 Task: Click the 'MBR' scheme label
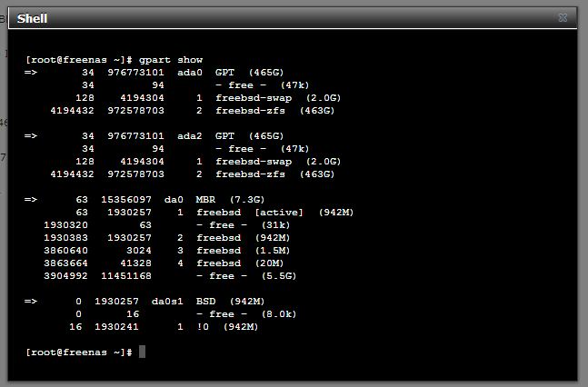[205, 200]
